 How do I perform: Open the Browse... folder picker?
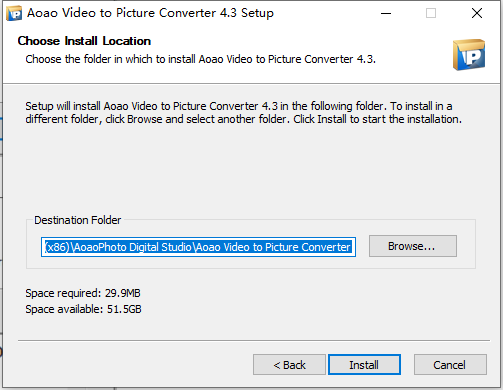point(413,246)
